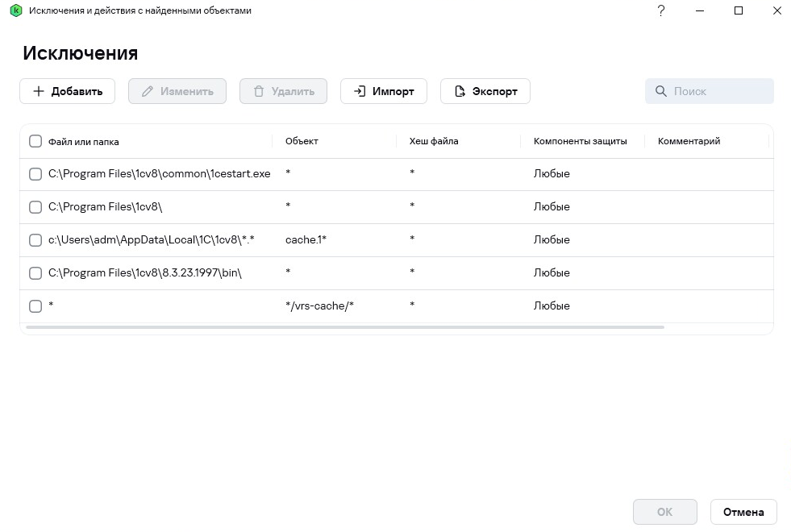Viewport: 791px width, 532px height.
Task: Click the plus icon on Добавить button
Action: click(x=38, y=91)
